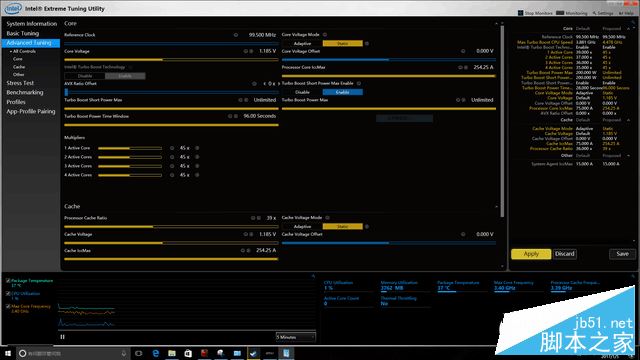Open Task View on the taskbar
This screenshot has height=360, width=640.
(x=139, y=353)
